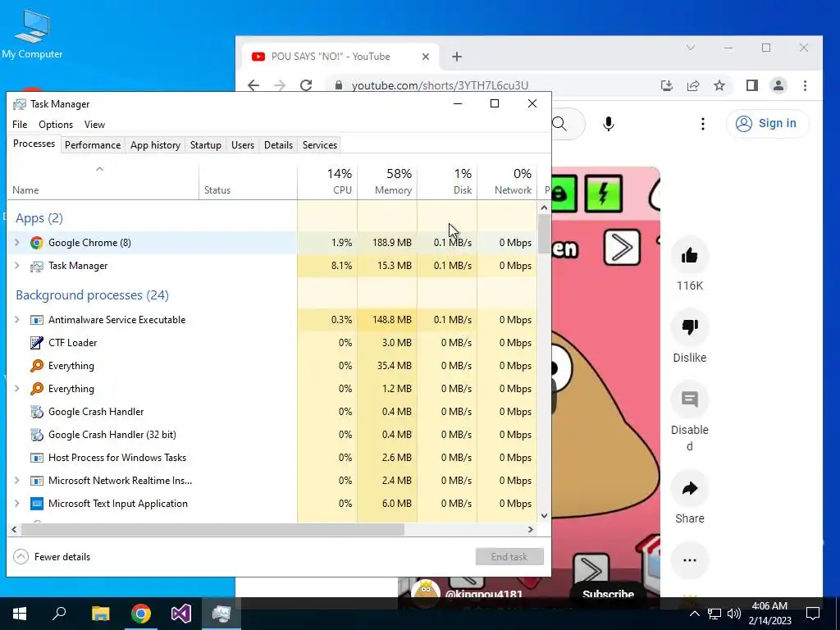The image size is (840, 630).
Task: Click the Share arrow icon
Action: pyautogui.click(x=689, y=488)
